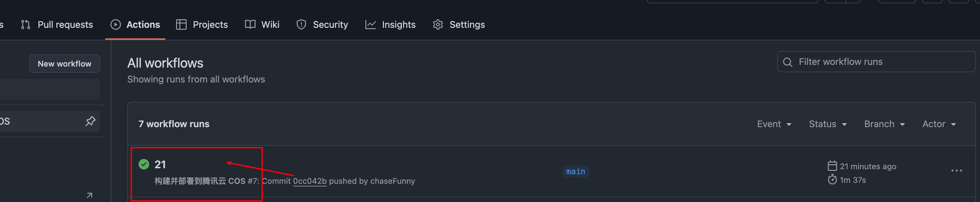Click the green success check icon
This screenshot has width=980, height=202.
[144, 164]
